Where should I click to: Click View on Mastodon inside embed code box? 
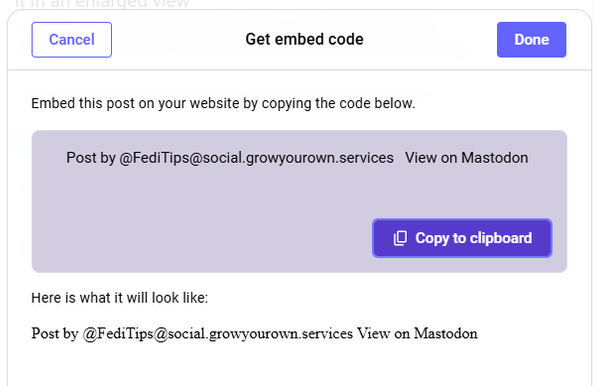[466, 158]
